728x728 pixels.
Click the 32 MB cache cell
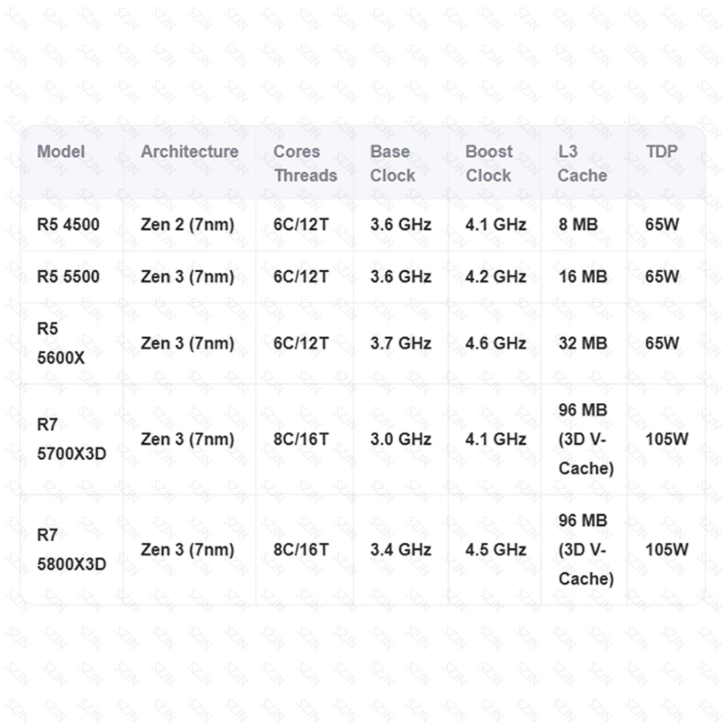click(x=582, y=343)
